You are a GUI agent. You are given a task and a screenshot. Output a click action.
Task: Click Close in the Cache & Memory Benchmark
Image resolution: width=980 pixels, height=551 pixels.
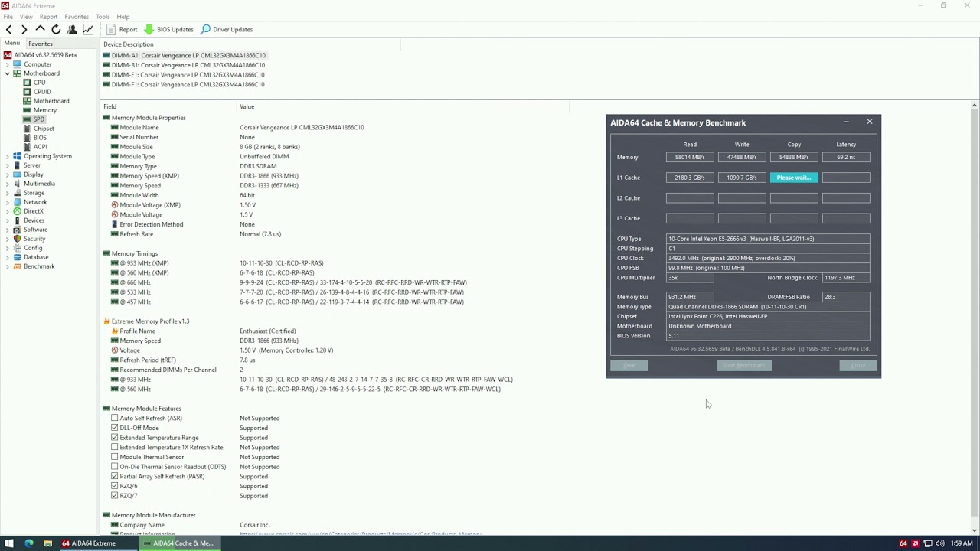point(857,365)
